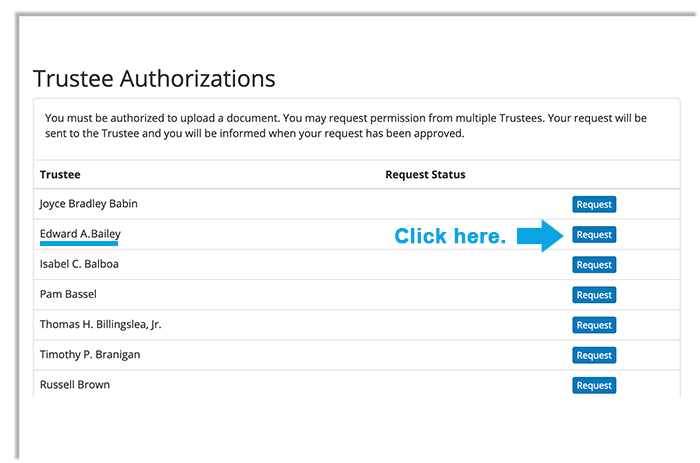Click the blue arrow pointing to Request
The height and width of the screenshot is (463, 700).
click(540, 236)
